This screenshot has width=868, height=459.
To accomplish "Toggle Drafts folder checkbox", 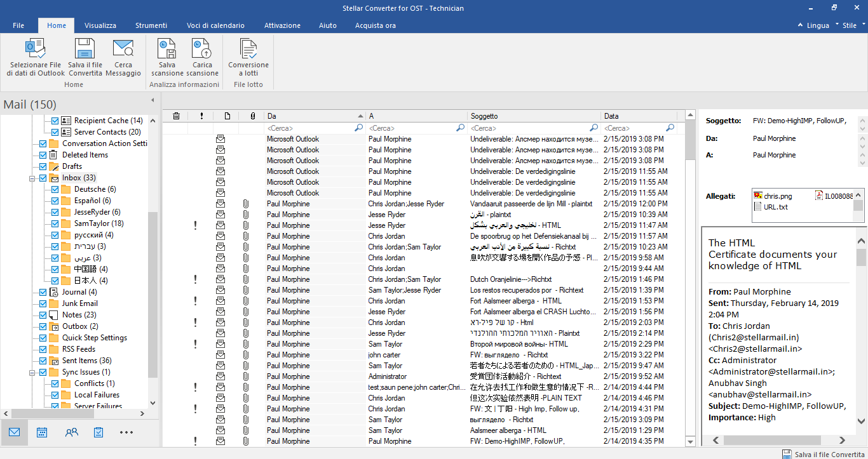I will (x=43, y=166).
